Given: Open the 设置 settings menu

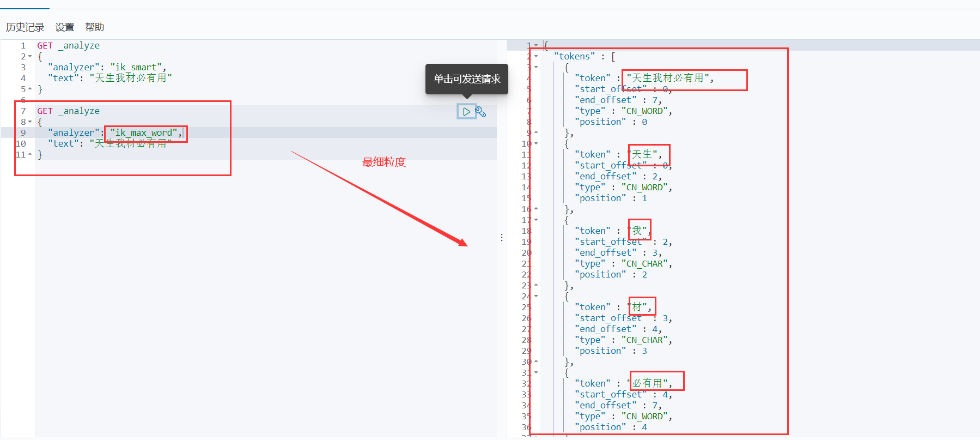Looking at the screenshot, I should (x=64, y=27).
